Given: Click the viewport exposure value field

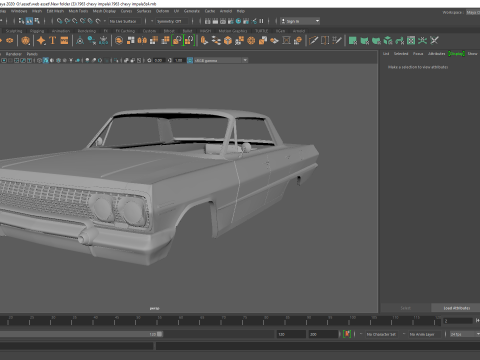Looking at the screenshot, I should click(158, 60).
